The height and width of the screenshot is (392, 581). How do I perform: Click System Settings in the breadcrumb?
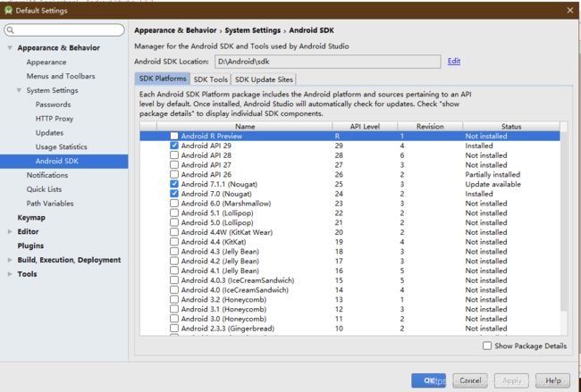(252, 30)
